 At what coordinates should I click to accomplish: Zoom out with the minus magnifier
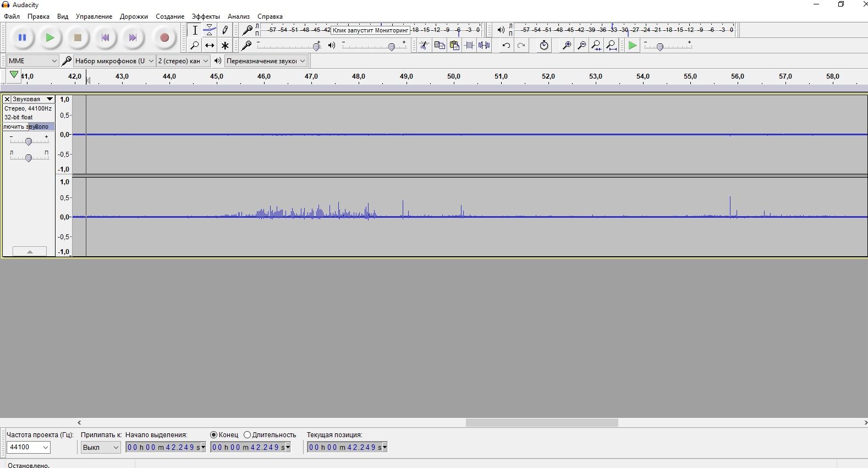coord(581,45)
